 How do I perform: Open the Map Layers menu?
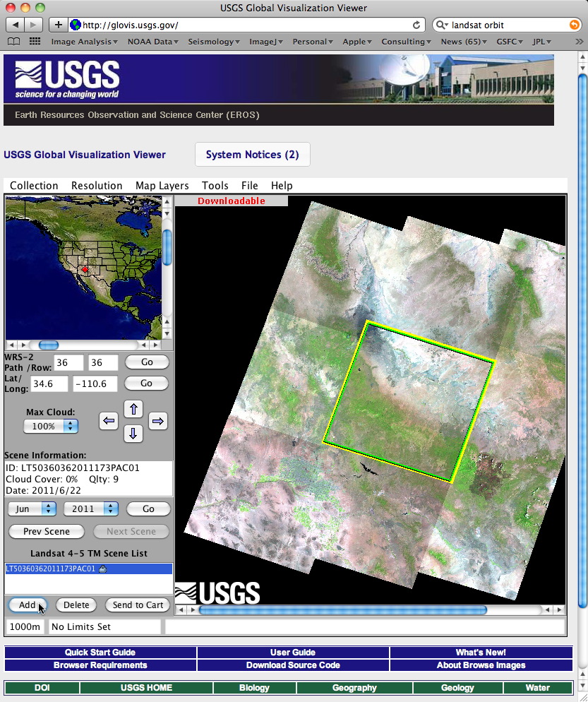click(162, 186)
